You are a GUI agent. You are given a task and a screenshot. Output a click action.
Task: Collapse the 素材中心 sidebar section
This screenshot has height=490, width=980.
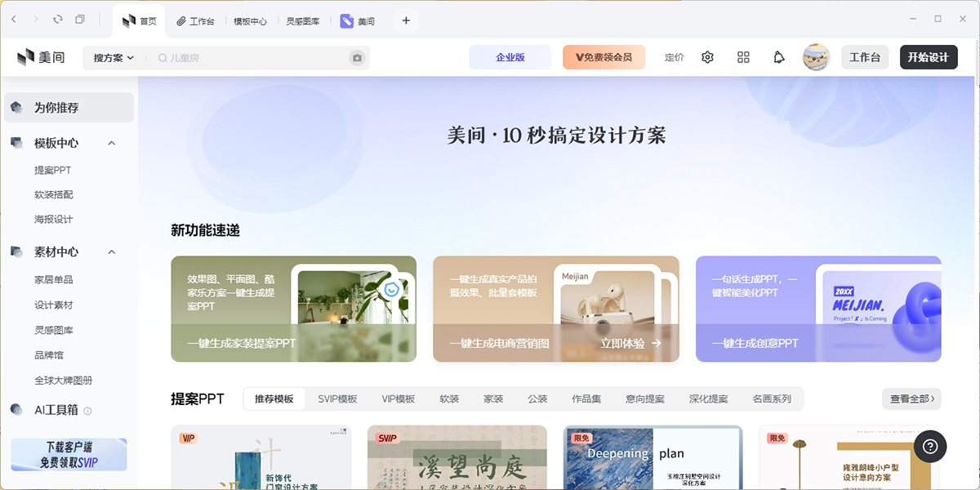(x=112, y=252)
